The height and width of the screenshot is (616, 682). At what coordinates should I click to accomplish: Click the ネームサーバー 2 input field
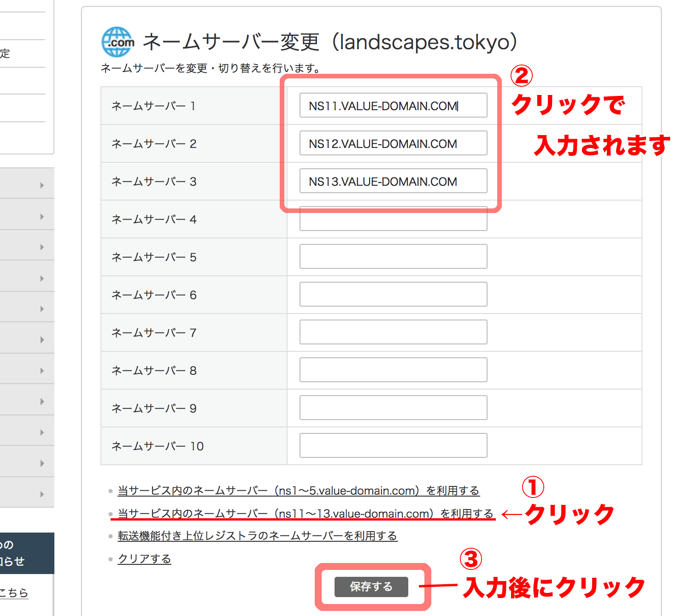(393, 143)
